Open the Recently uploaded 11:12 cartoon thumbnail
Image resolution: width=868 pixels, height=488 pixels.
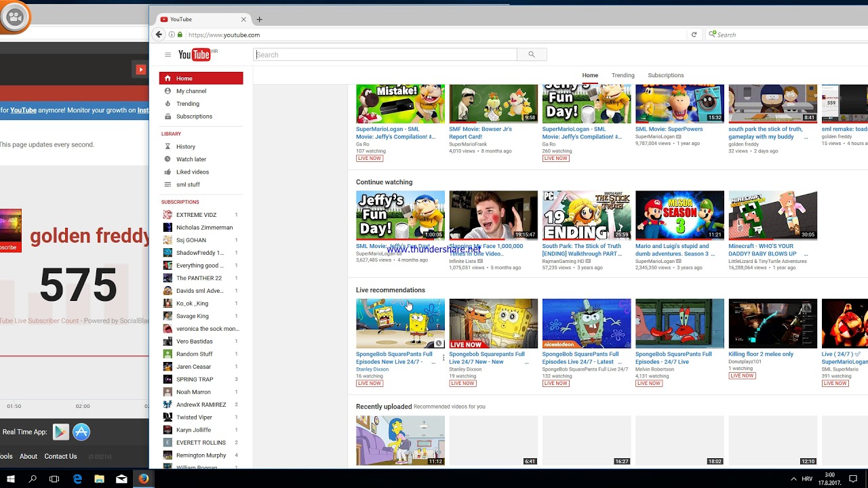pyautogui.click(x=400, y=441)
